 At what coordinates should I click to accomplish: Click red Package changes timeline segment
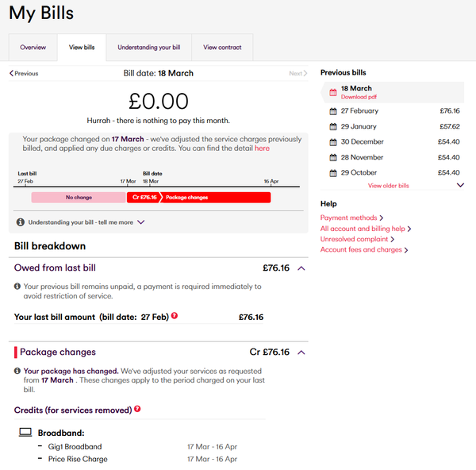(x=216, y=198)
